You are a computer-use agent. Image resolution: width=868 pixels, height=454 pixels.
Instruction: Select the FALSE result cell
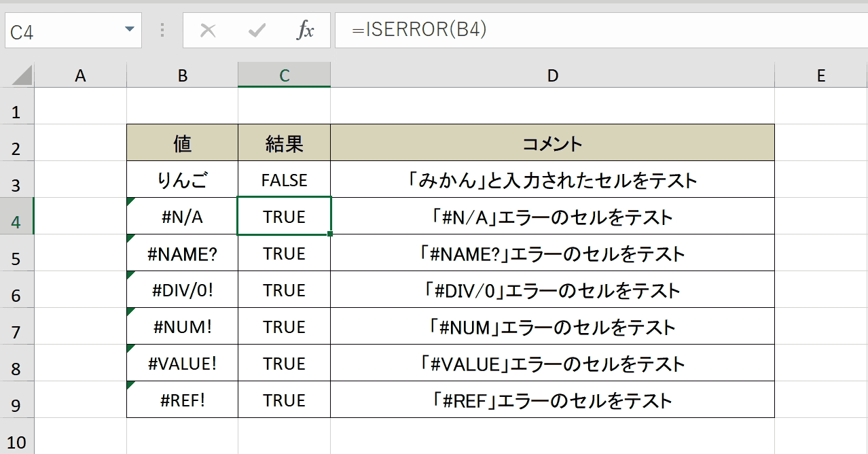coord(284,179)
